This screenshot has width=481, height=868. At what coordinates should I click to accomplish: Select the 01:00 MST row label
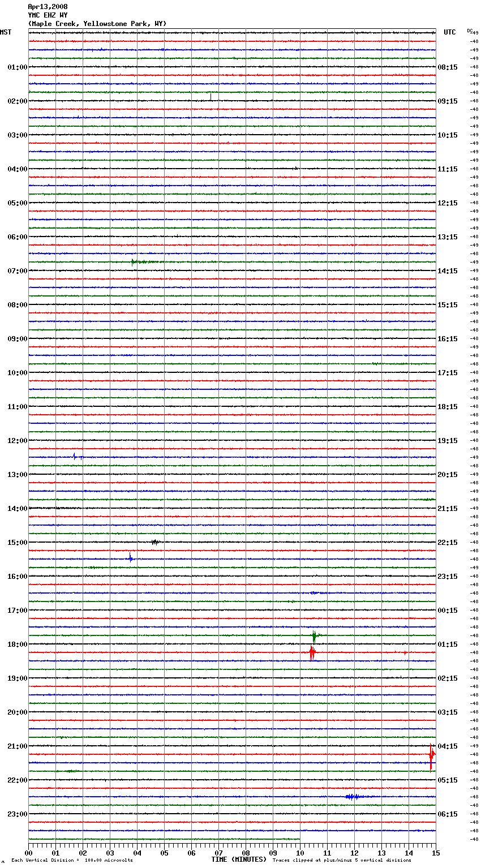[x=18, y=67]
